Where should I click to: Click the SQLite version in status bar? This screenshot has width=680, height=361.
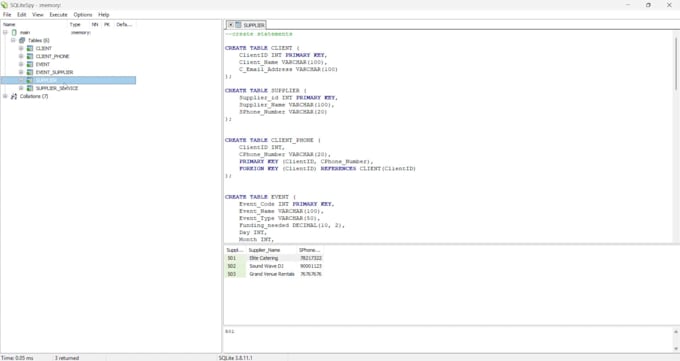point(235,358)
